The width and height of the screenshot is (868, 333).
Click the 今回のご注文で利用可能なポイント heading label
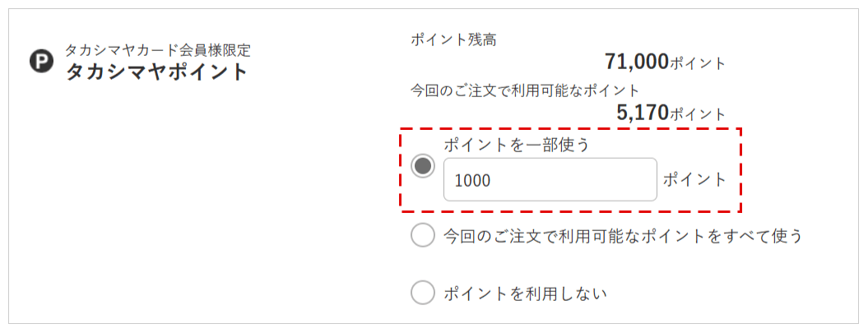pos(525,90)
